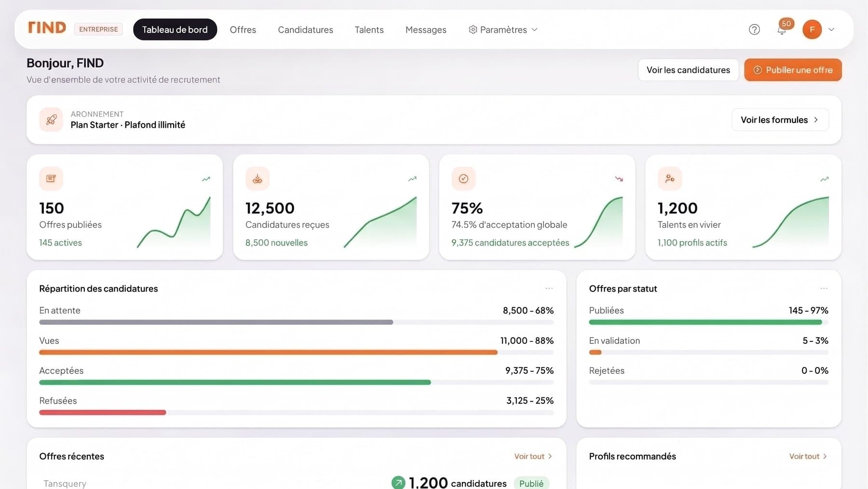The height and width of the screenshot is (489, 868).
Task: Open the help question mark icon
Action: point(754,29)
